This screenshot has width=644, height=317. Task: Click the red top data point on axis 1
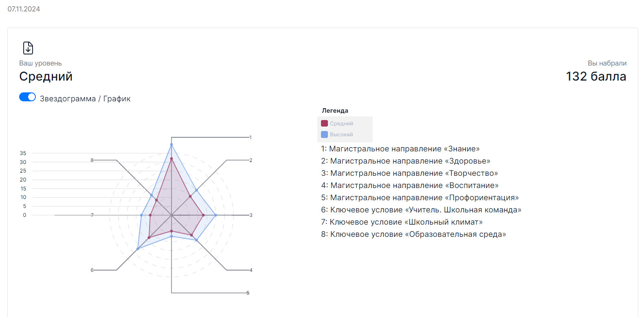[x=171, y=159]
